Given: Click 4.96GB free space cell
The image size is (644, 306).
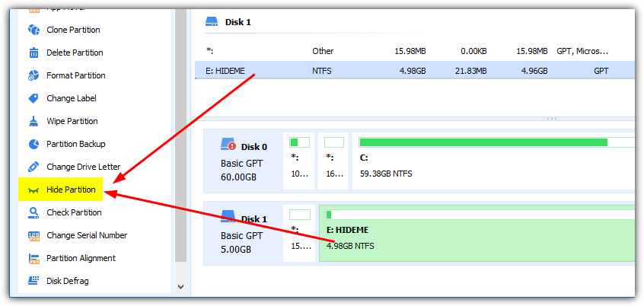Looking at the screenshot, I should [534, 71].
